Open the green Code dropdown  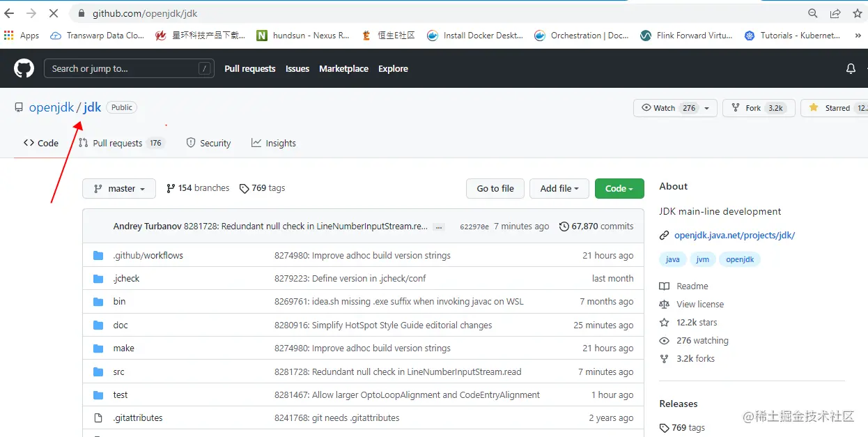619,188
